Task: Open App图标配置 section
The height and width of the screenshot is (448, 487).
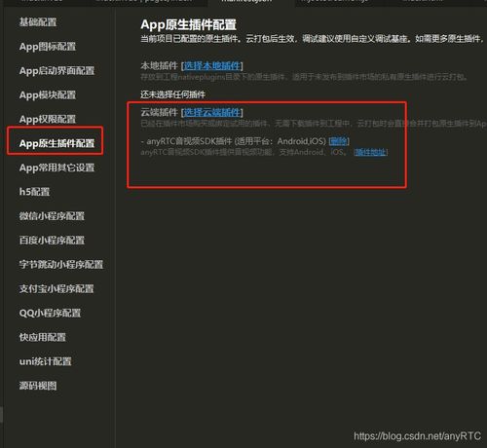Action: pyautogui.click(x=48, y=47)
